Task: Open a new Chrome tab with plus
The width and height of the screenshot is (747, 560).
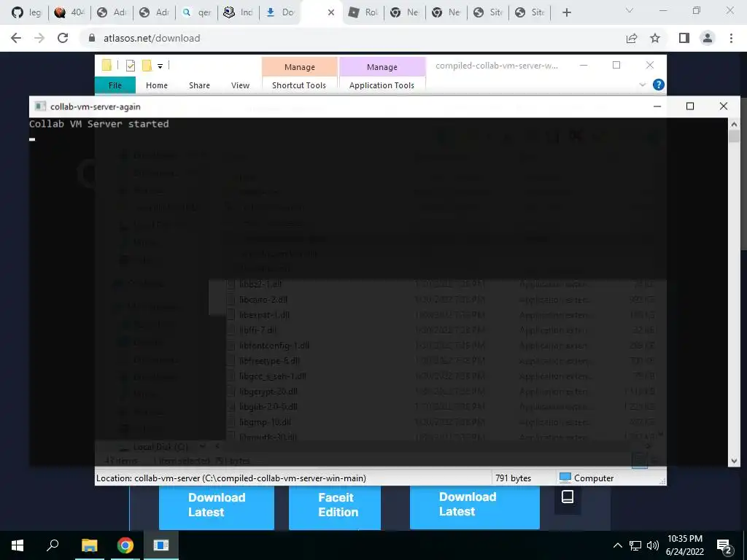Action: pos(566,13)
